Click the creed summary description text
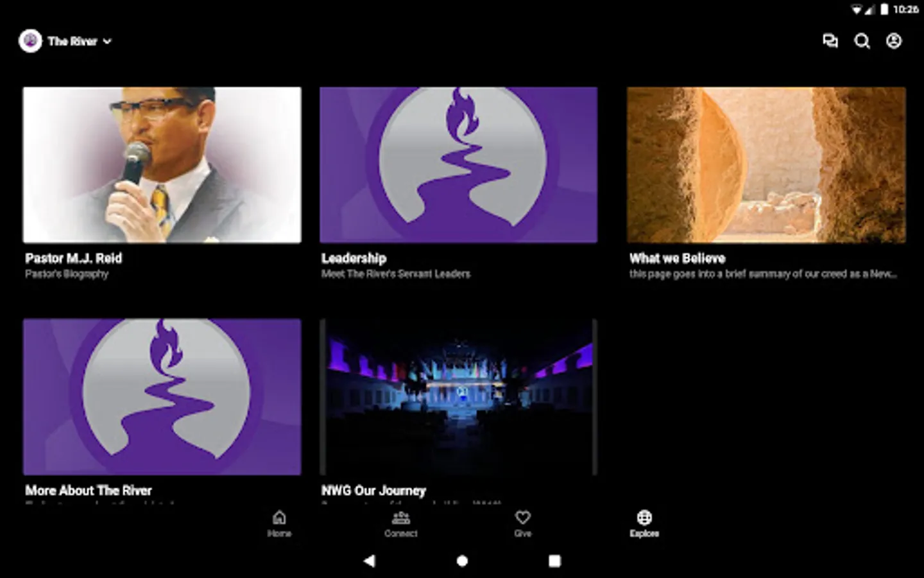Viewport: 924px width, 578px height. (x=763, y=274)
